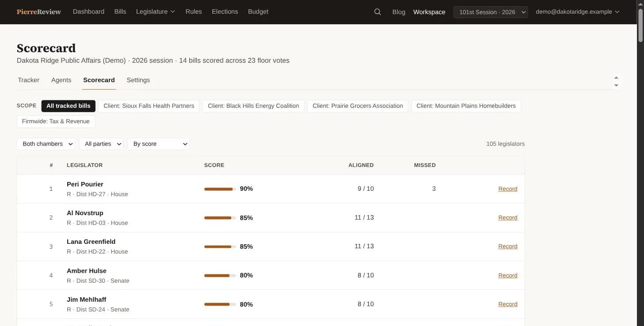Filter scope to Prairie Grocers Association

[x=358, y=106]
